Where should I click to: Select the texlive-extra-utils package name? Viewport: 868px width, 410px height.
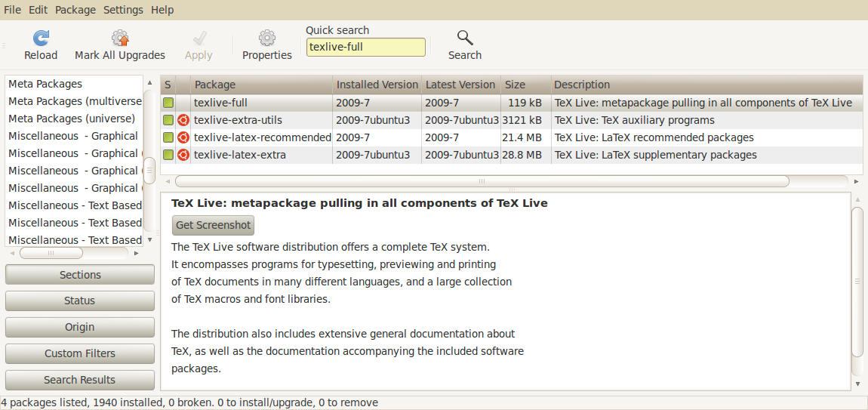[238, 120]
